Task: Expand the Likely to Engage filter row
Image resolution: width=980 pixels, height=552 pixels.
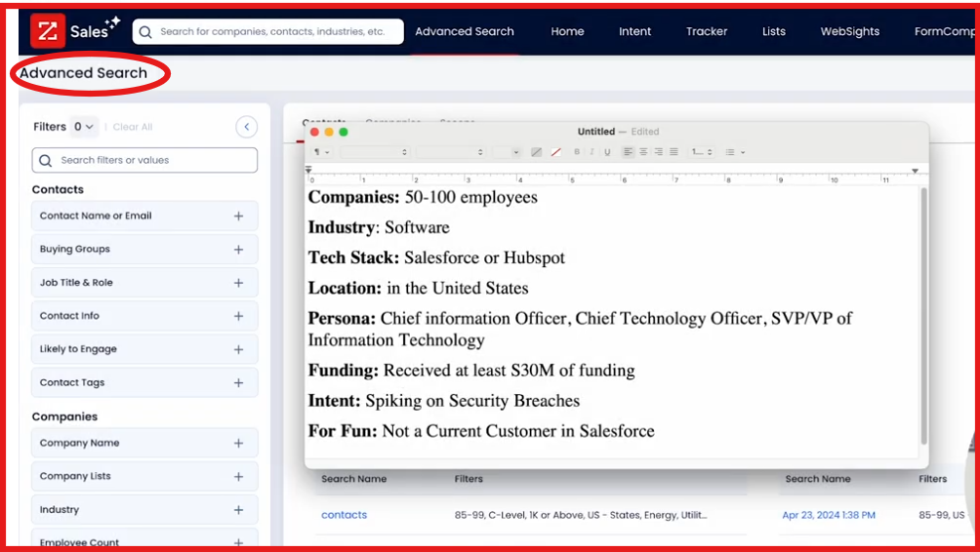Action: click(144, 350)
